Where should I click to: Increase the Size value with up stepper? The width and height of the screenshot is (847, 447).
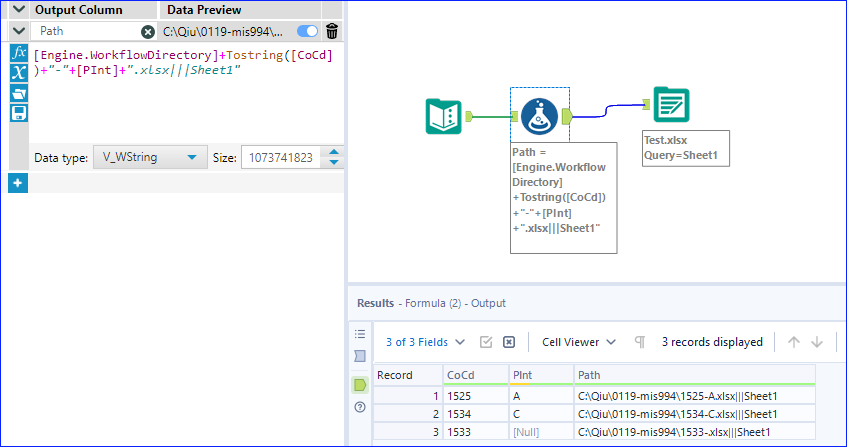click(334, 152)
